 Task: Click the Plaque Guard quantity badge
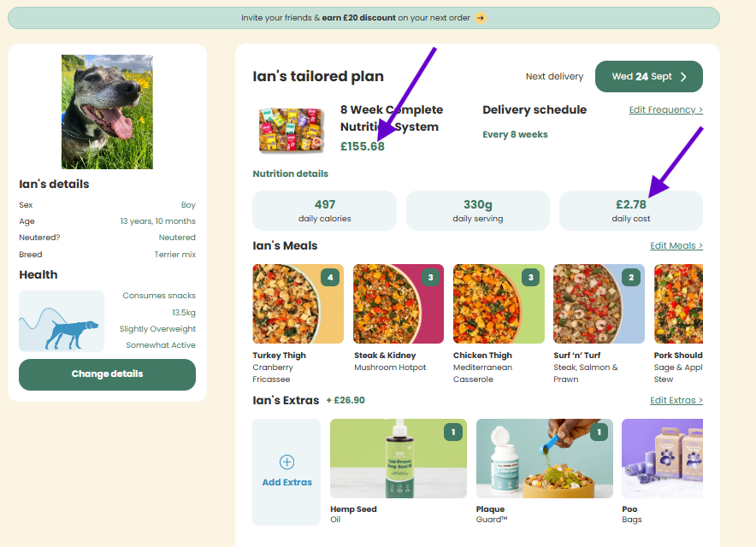[599, 432]
